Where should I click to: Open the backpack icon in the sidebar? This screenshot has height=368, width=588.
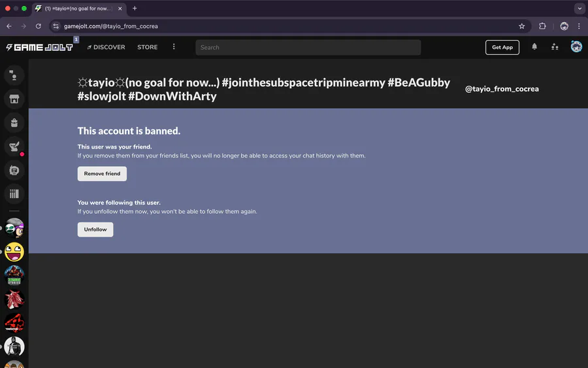point(14,123)
